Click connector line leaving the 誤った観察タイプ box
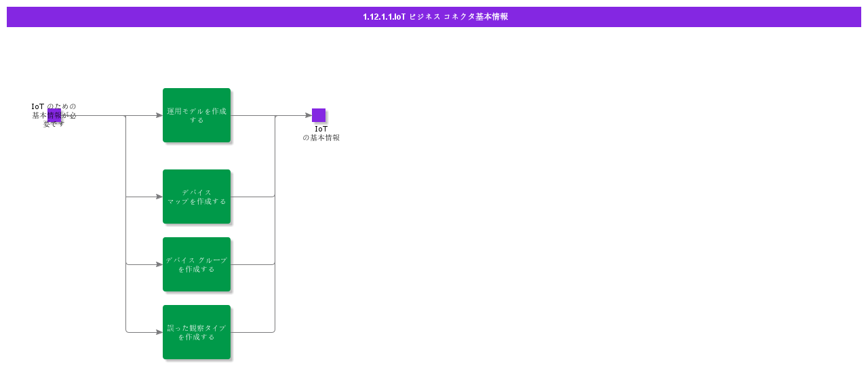 click(x=252, y=332)
